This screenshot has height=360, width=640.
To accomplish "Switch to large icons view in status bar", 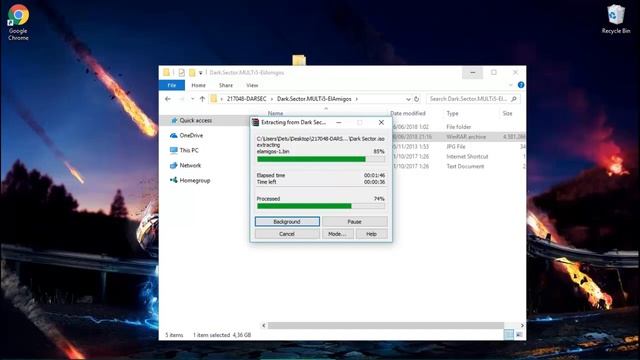I will (x=519, y=335).
